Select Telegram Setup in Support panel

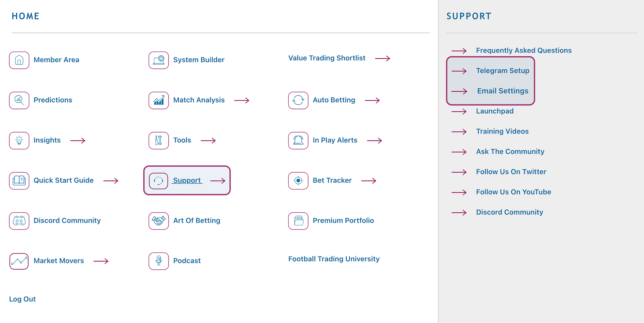(503, 71)
